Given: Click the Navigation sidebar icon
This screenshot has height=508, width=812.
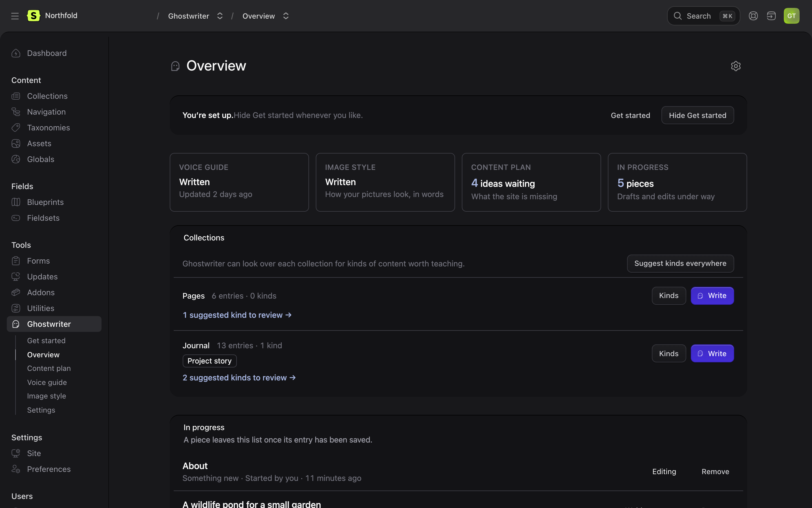Looking at the screenshot, I should [16, 112].
